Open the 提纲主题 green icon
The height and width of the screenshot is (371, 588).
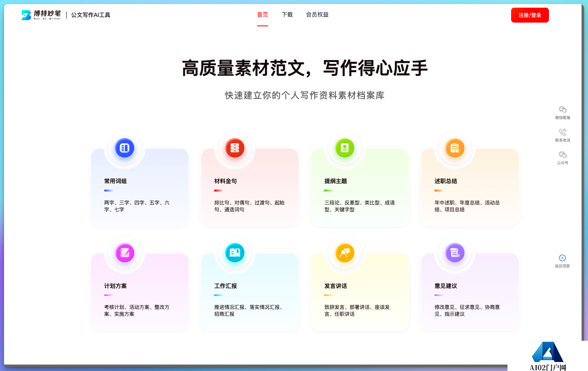click(x=345, y=148)
